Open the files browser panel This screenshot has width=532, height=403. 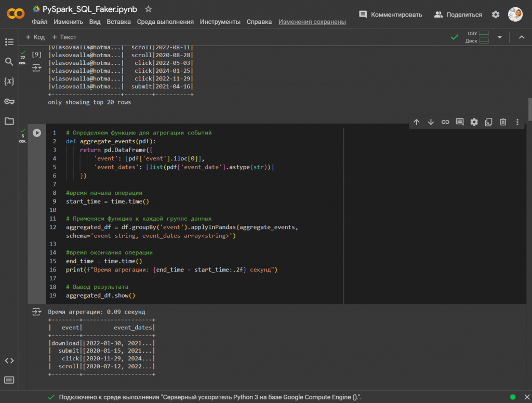pyautogui.click(x=8, y=121)
